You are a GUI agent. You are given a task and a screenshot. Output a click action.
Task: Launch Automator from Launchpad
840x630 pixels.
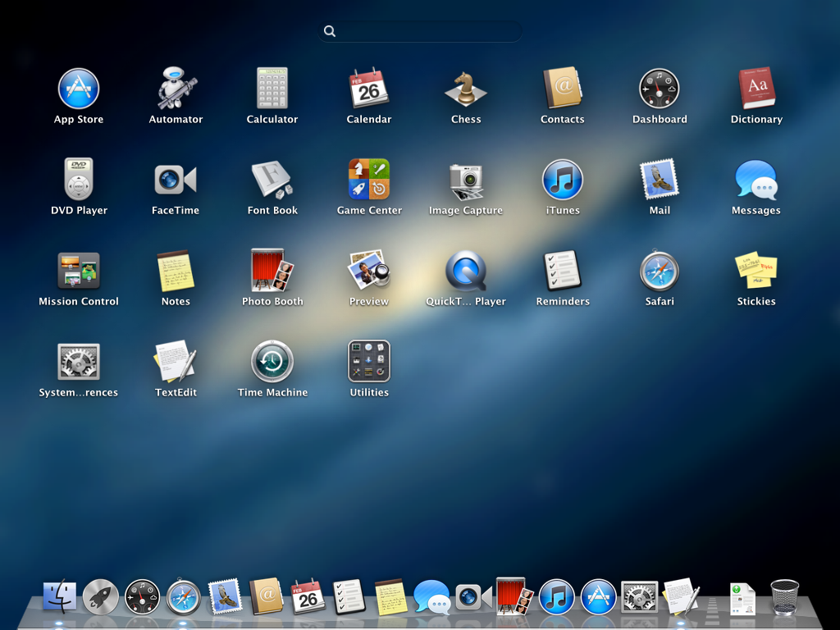(176, 89)
